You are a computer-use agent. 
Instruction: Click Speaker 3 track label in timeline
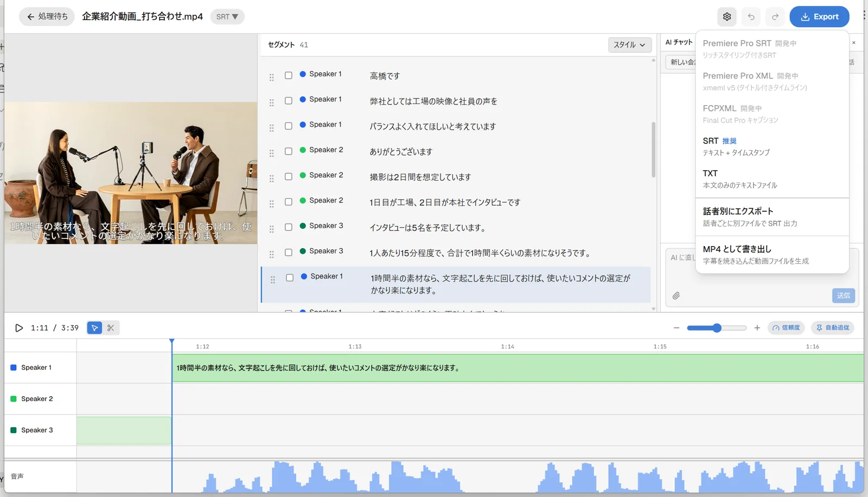click(37, 430)
